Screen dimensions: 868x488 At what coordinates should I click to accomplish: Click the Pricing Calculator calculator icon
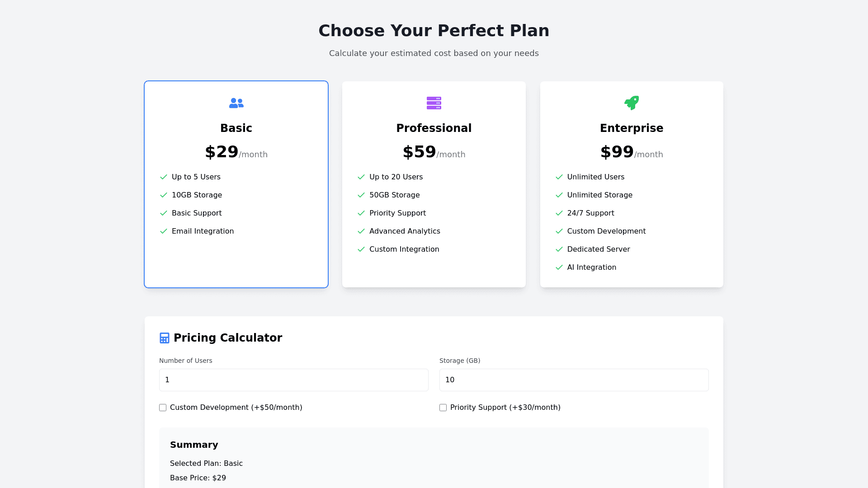pyautogui.click(x=165, y=338)
